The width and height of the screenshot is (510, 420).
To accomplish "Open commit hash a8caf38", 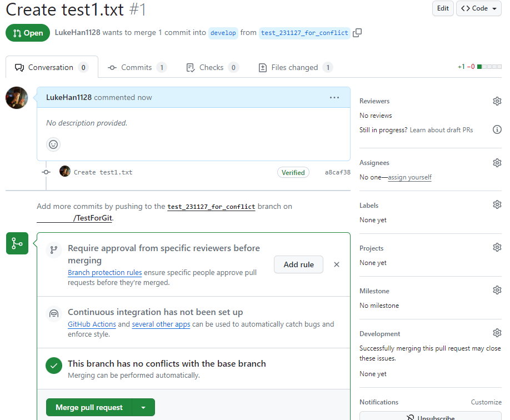I will tap(338, 172).
